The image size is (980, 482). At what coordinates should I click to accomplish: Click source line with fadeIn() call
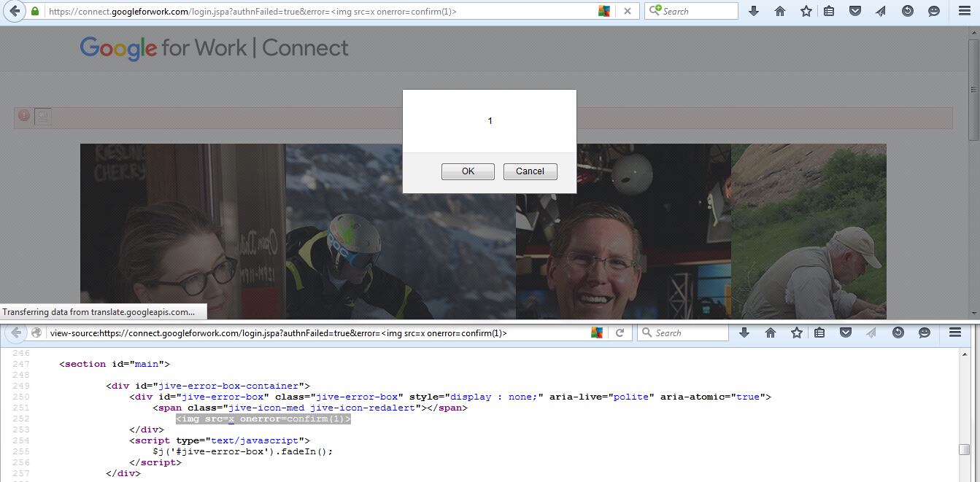pos(243,451)
